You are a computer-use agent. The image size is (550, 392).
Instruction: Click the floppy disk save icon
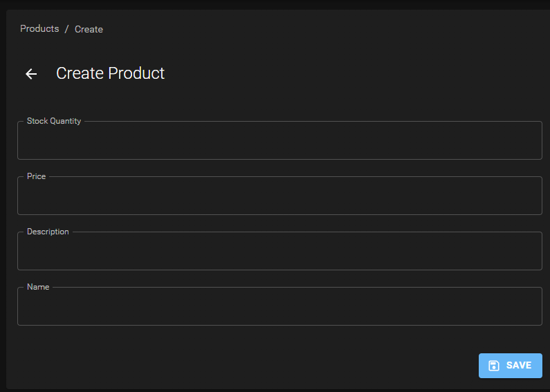494,366
